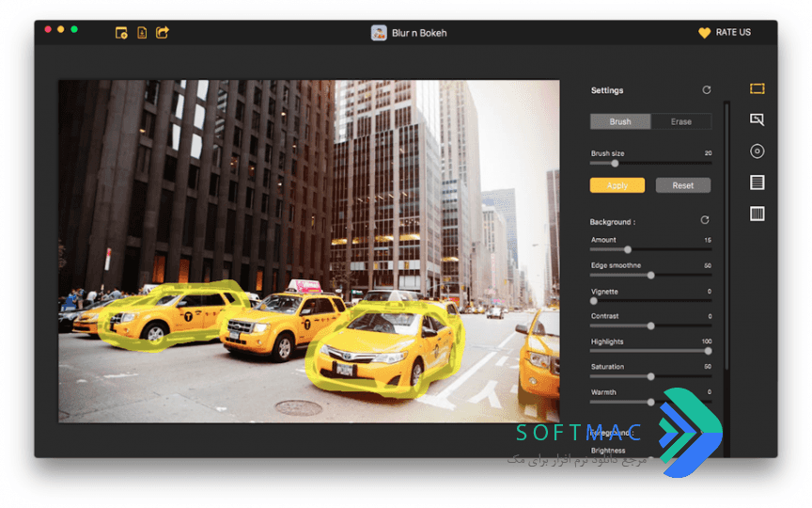Select the rectangle frame tool in sidebar
This screenshot has height=508, width=812.
click(757, 88)
